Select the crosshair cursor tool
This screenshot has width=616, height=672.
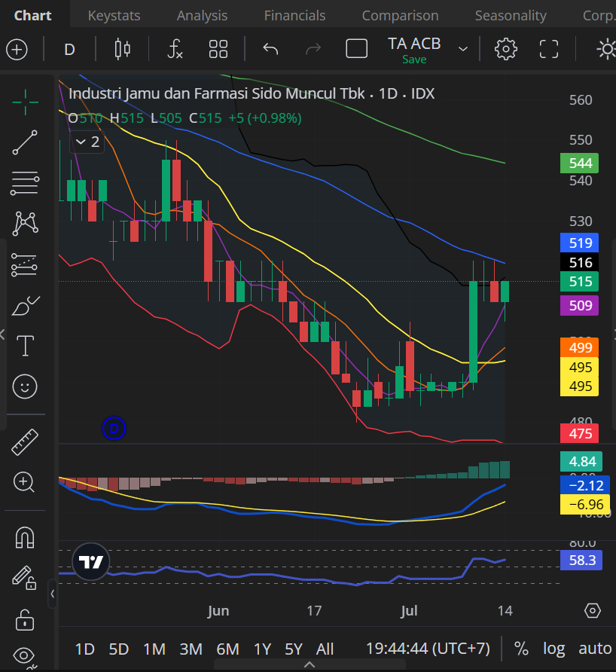pos(26,102)
